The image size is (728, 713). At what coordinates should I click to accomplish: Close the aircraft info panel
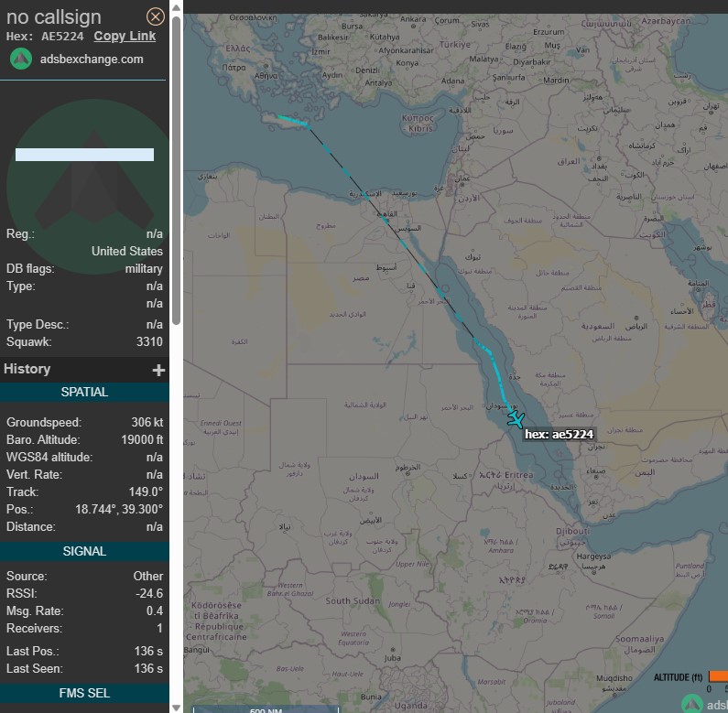155,16
